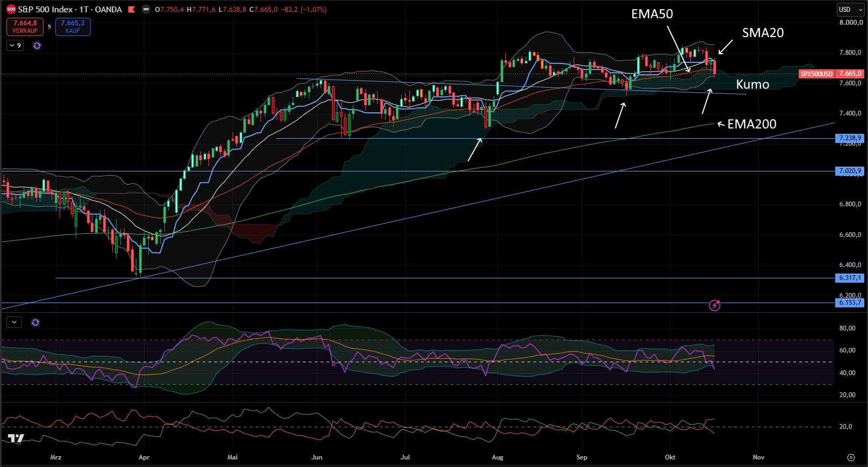
Task: Select the 6.153,7 horizontal line price label
Action: [x=850, y=303]
